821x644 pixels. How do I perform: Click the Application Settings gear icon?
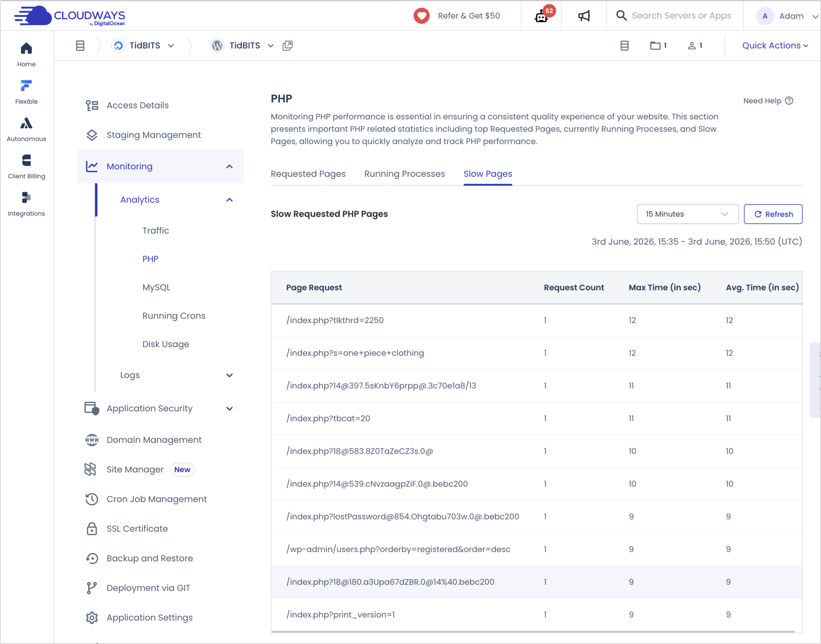[92, 618]
